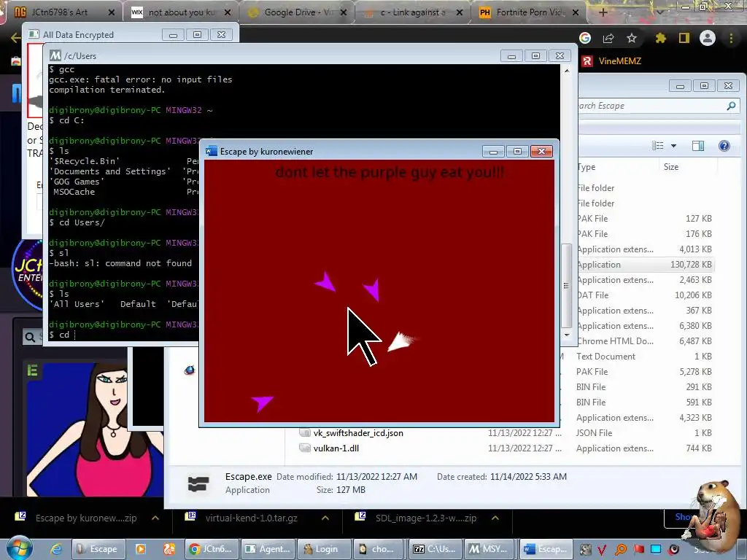747x560 pixels.
Task: Switch to the 'not about you' Wix tab
Action: click(x=181, y=12)
